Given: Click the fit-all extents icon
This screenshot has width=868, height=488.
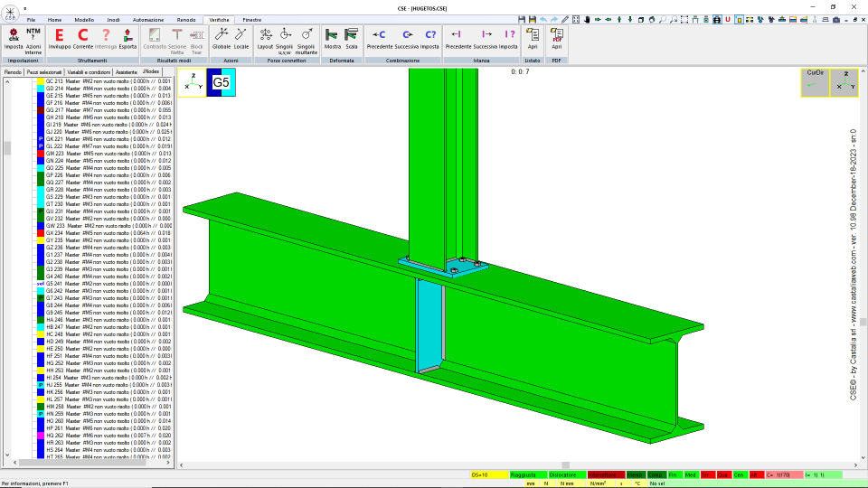Looking at the screenshot, I should point(576,19).
